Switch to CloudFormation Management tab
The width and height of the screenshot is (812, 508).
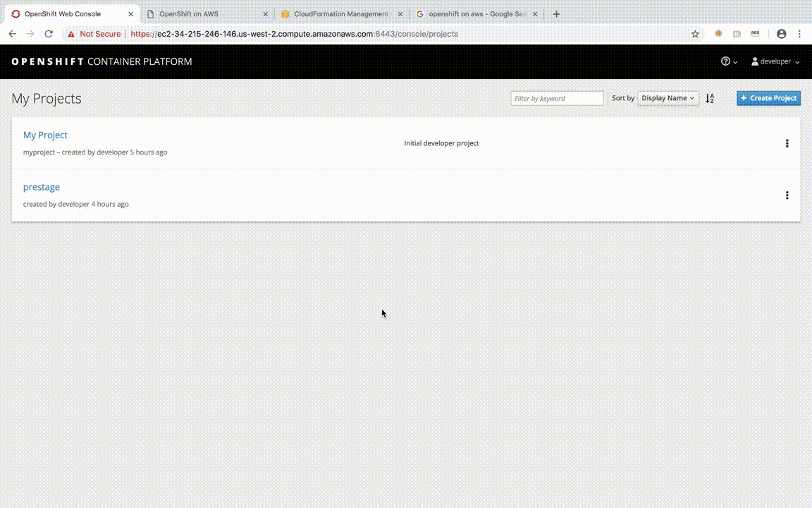pyautogui.click(x=340, y=14)
